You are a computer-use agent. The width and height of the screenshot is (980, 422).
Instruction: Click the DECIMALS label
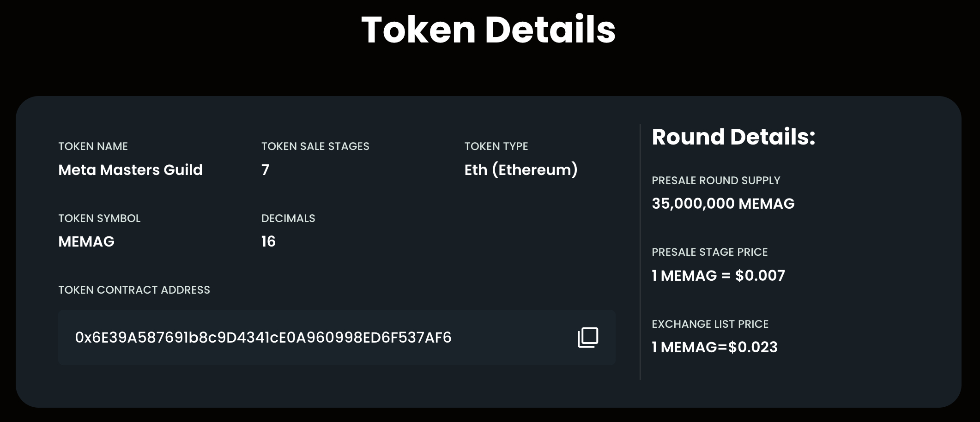tap(288, 218)
